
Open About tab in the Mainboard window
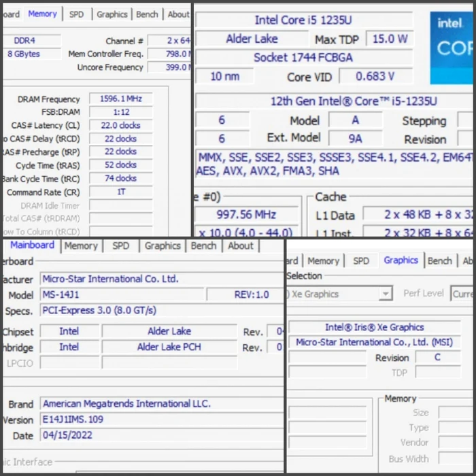[x=241, y=245]
